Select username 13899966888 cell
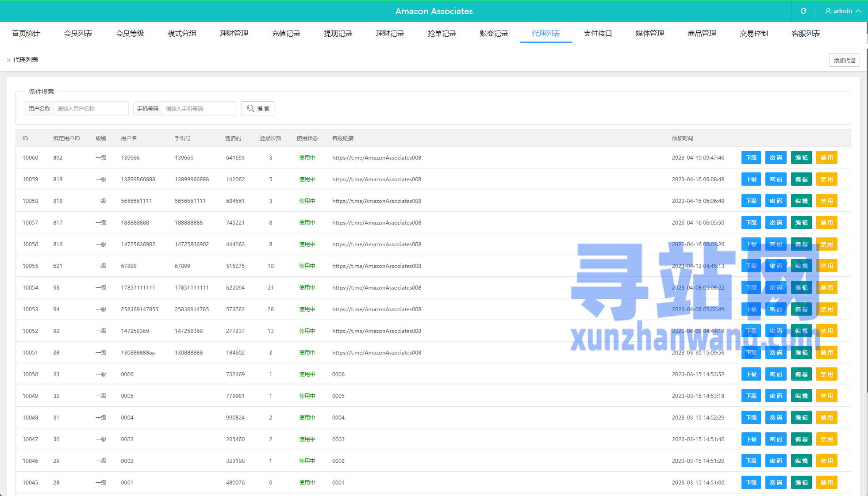Viewport: 868px width, 496px height. point(138,179)
